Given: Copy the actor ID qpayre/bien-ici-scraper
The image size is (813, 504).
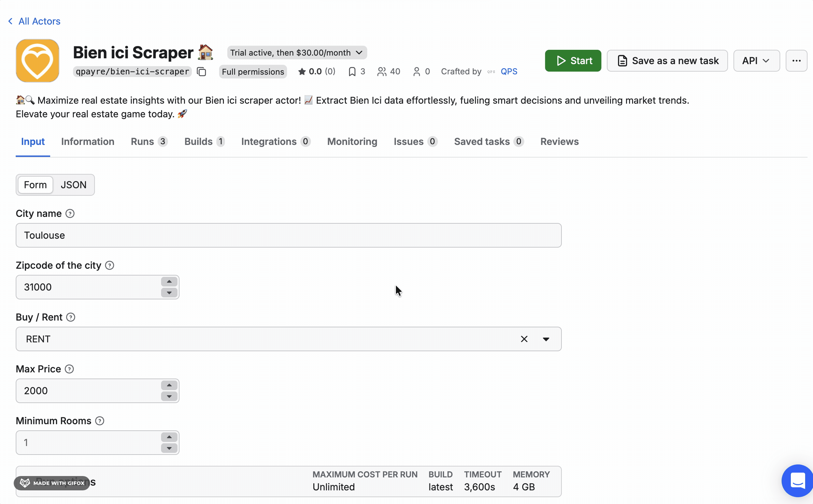Looking at the screenshot, I should 201,72.
